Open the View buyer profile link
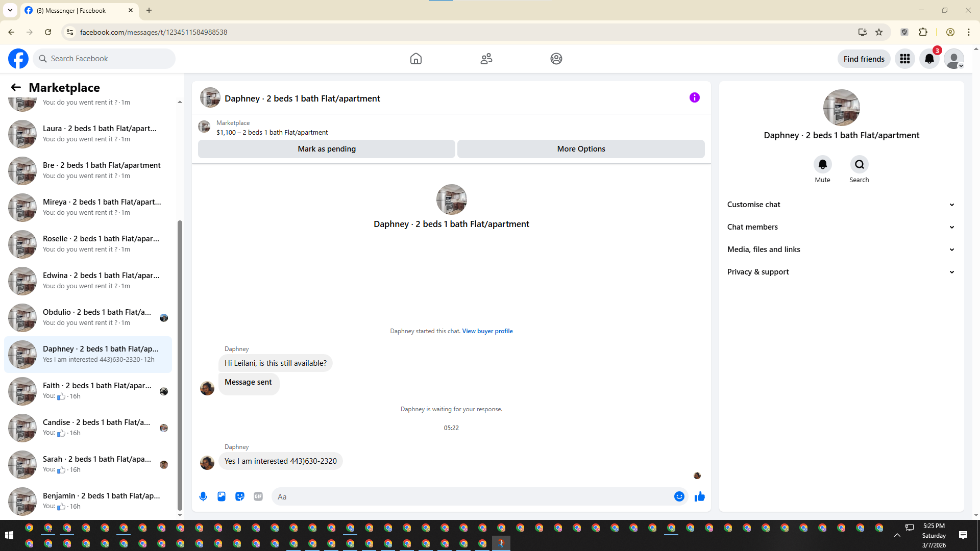980x551 pixels. pos(487,331)
